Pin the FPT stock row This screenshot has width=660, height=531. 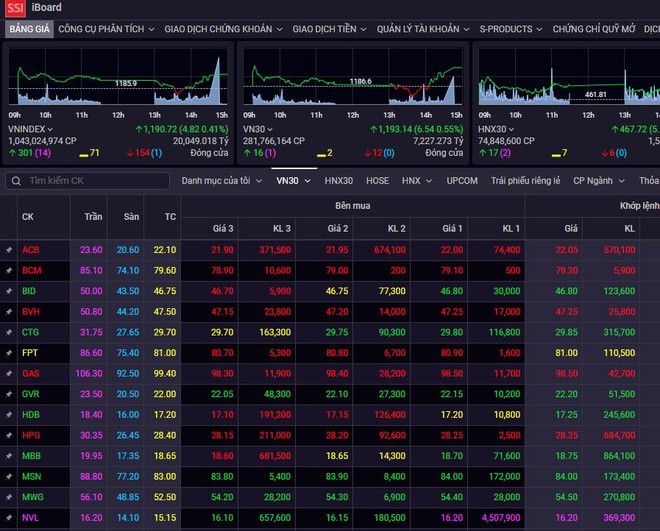(x=9, y=353)
